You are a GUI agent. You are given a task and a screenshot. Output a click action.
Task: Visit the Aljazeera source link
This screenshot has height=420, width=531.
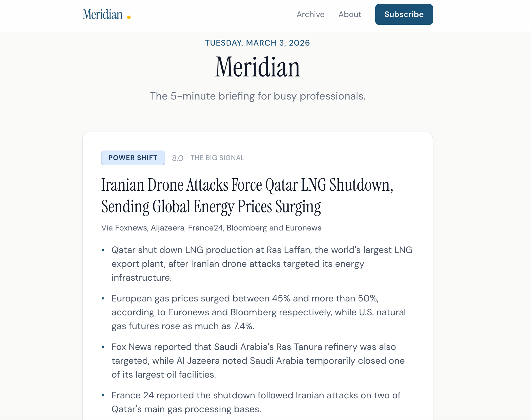[167, 228]
